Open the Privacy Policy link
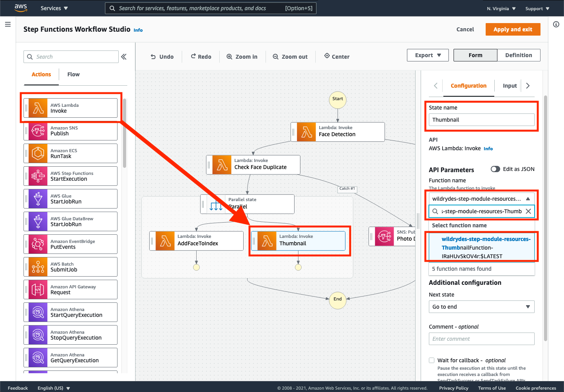The height and width of the screenshot is (392, 564). [454, 388]
